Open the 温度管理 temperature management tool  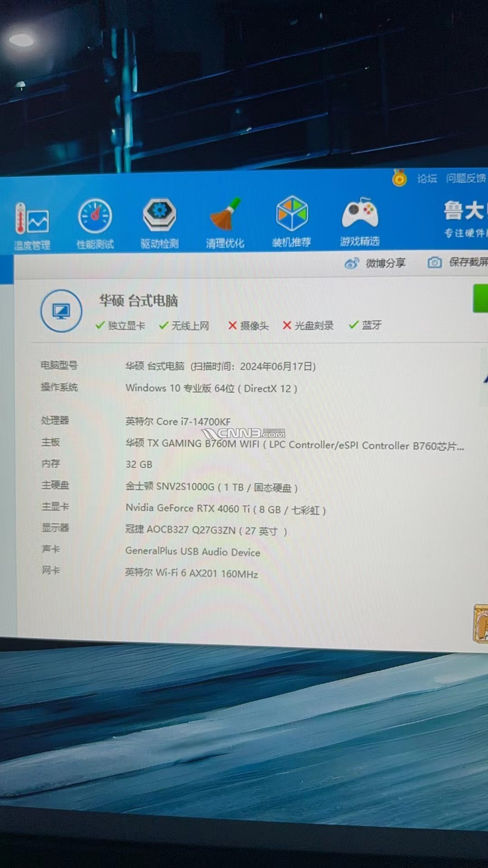pos(32,226)
